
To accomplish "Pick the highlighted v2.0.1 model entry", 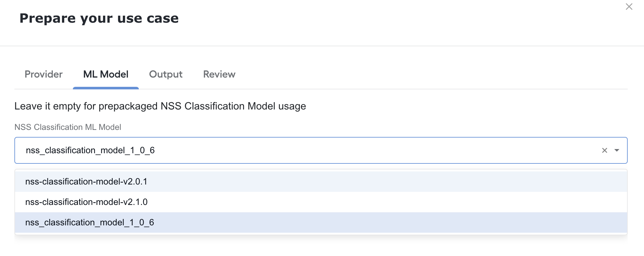I will 321,182.
